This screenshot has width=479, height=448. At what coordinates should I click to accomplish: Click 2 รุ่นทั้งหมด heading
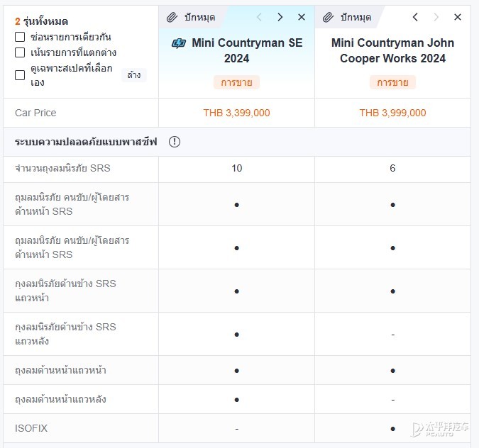tap(41, 21)
